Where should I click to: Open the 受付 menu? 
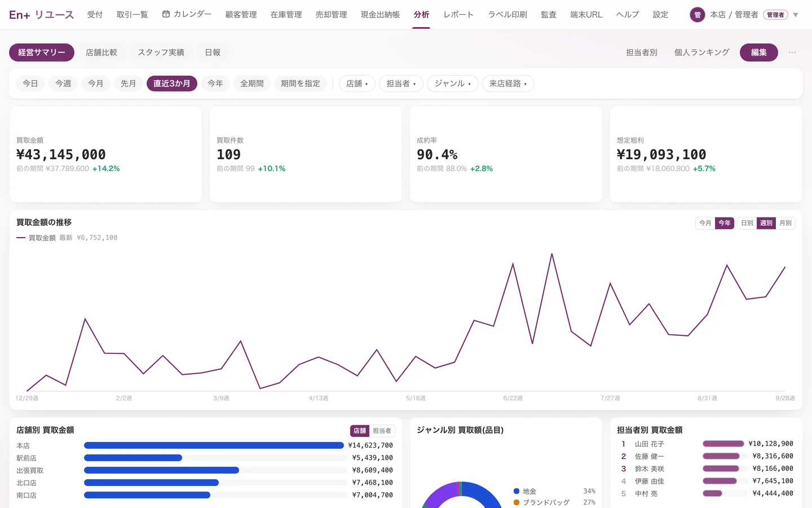tap(95, 15)
